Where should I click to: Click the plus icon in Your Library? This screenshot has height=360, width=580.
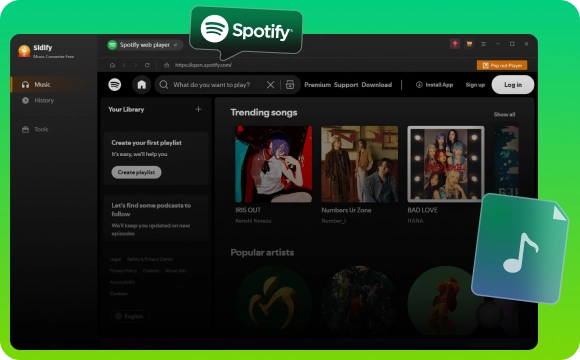(x=198, y=109)
